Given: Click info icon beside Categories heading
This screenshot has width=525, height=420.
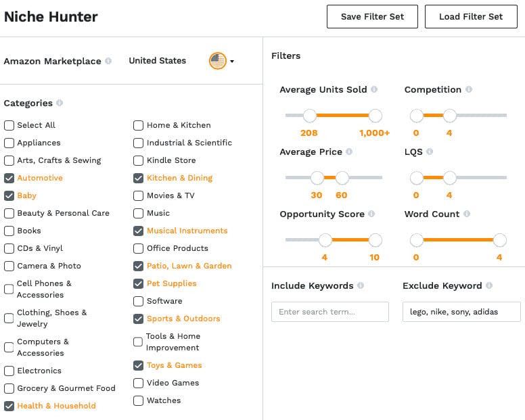Looking at the screenshot, I should (x=60, y=103).
